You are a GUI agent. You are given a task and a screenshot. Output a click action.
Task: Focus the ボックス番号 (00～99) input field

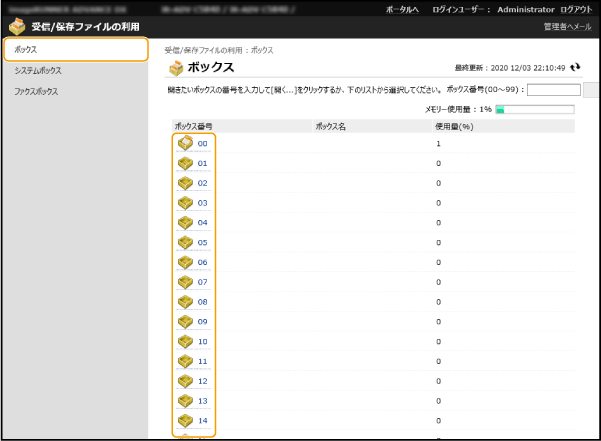point(553,89)
